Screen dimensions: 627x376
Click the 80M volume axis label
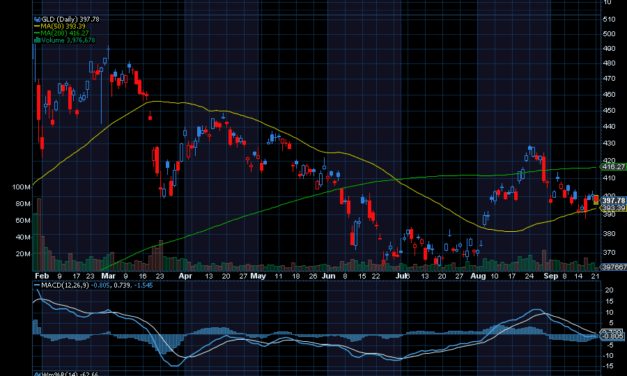(x=23, y=204)
